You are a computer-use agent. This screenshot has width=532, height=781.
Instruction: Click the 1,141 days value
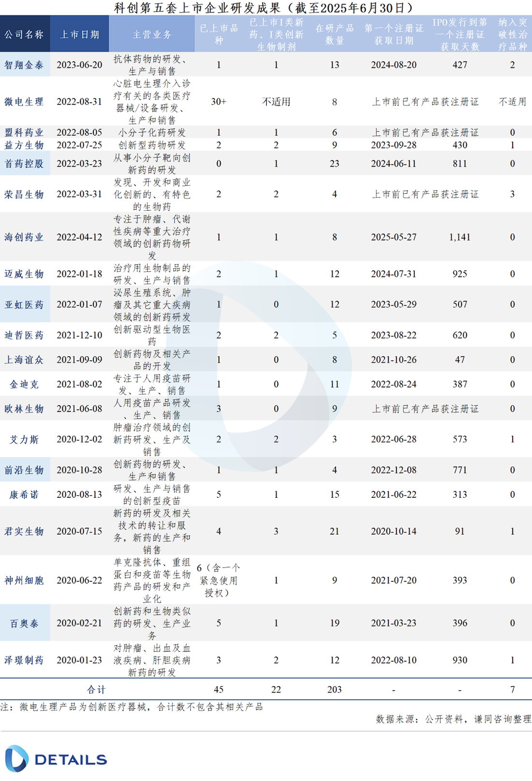460,237
